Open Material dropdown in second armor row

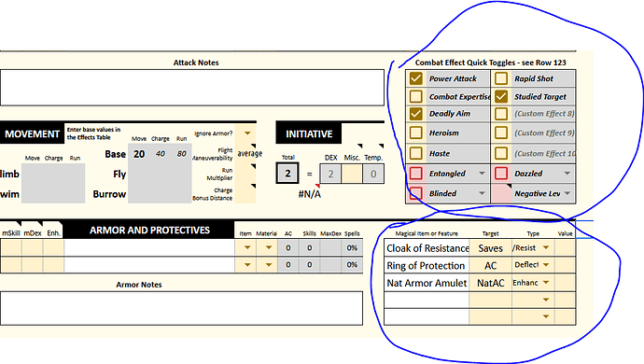tap(269, 265)
